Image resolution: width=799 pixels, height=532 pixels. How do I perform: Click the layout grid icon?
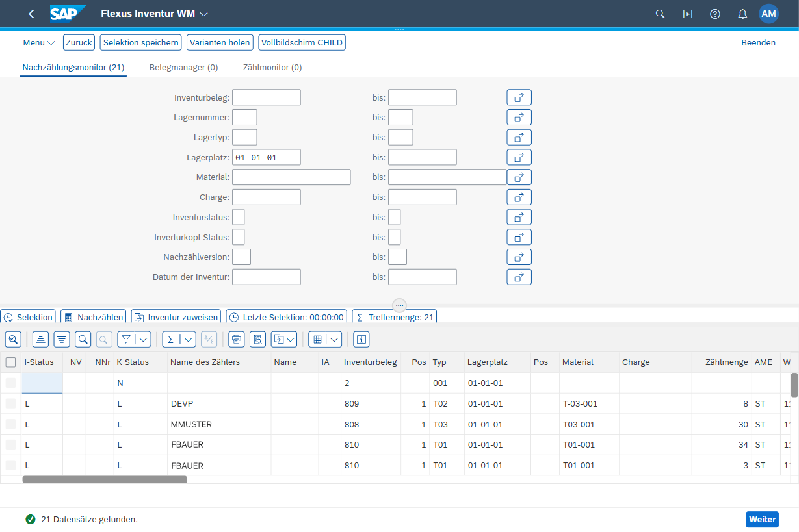coord(317,339)
